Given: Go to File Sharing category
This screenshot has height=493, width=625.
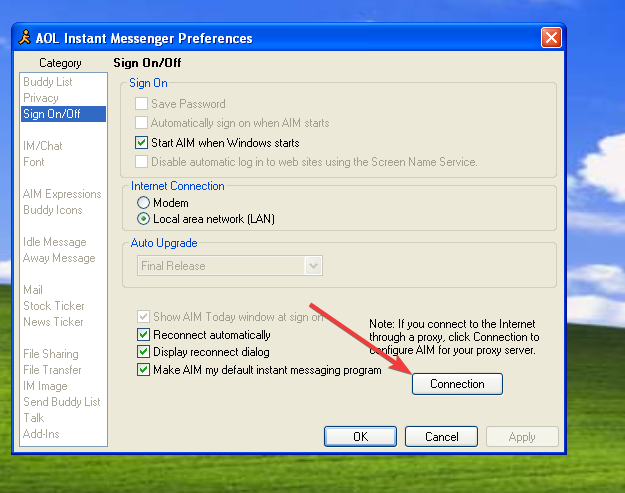Looking at the screenshot, I should click(51, 354).
